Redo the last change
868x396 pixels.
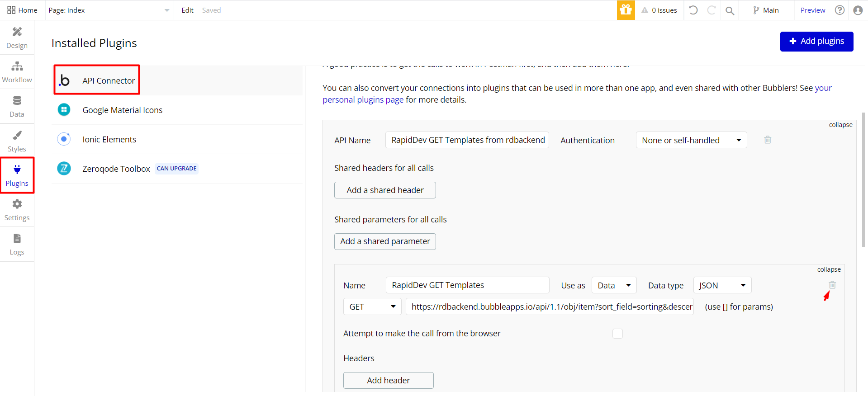pos(711,10)
